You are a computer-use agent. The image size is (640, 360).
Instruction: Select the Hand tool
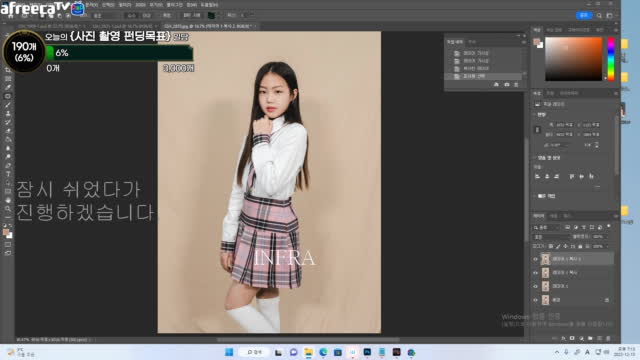pyautogui.click(x=8, y=200)
